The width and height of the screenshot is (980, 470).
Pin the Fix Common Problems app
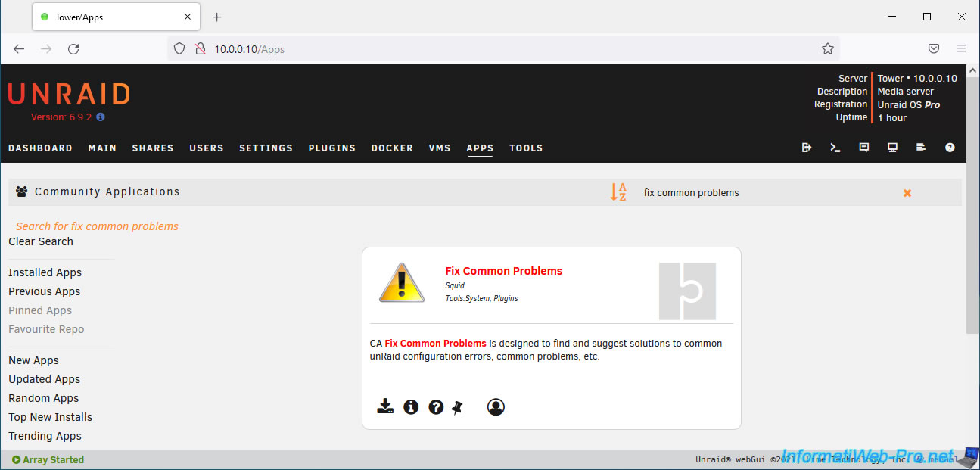click(x=457, y=407)
